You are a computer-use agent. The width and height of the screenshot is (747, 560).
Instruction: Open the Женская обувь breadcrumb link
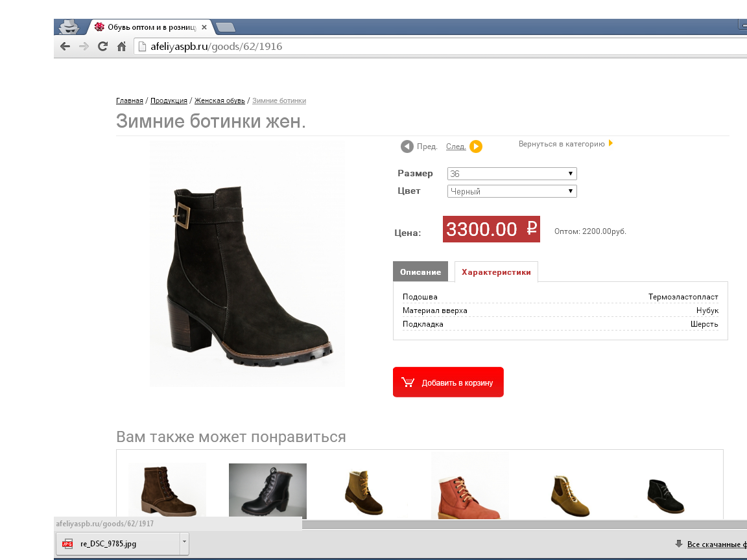coord(220,100)
